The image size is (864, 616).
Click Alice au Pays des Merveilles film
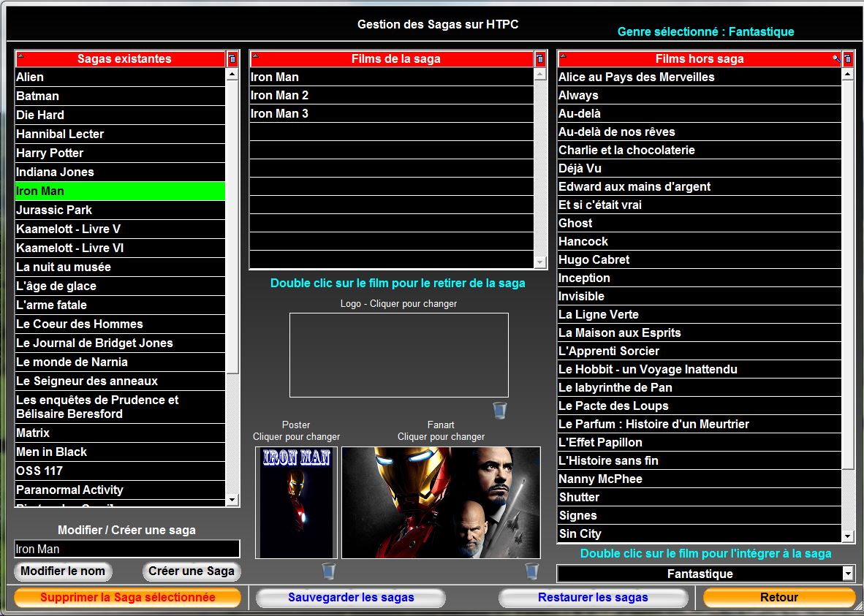(x=700, y=77)
